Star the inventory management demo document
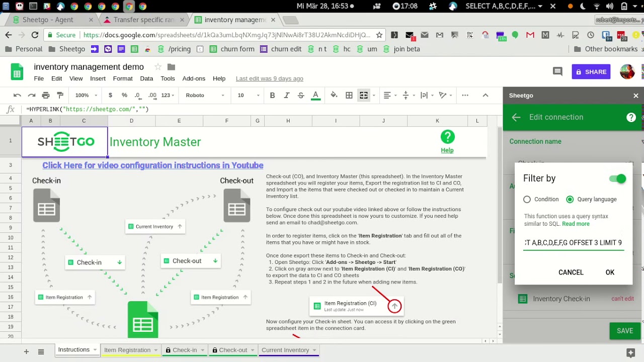The width and height of the screenshot is (644, 362). coord(158,67)
